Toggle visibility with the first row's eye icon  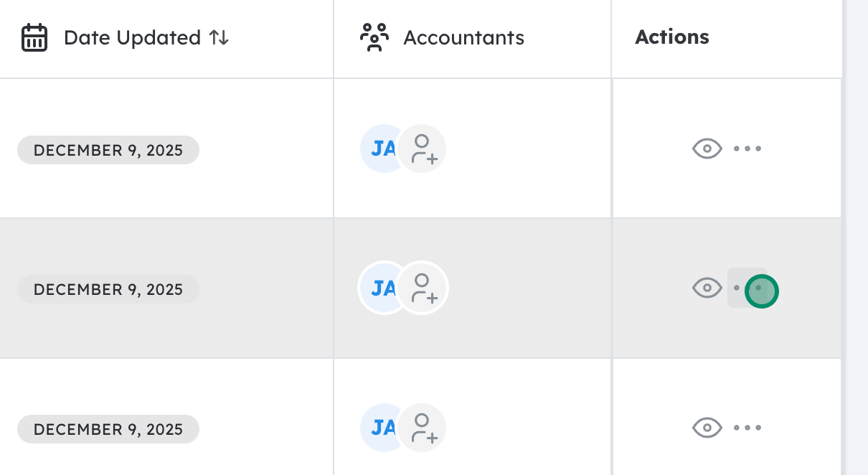pos(707,148)
